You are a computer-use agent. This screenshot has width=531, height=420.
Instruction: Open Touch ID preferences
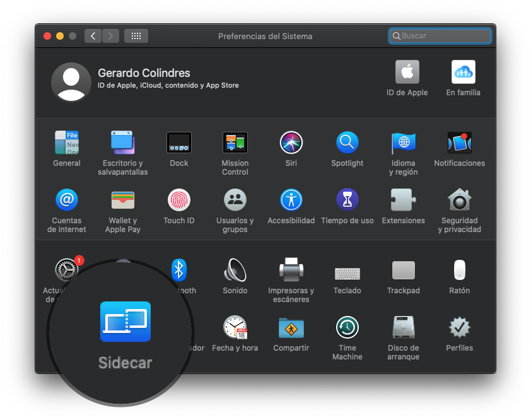178,199
